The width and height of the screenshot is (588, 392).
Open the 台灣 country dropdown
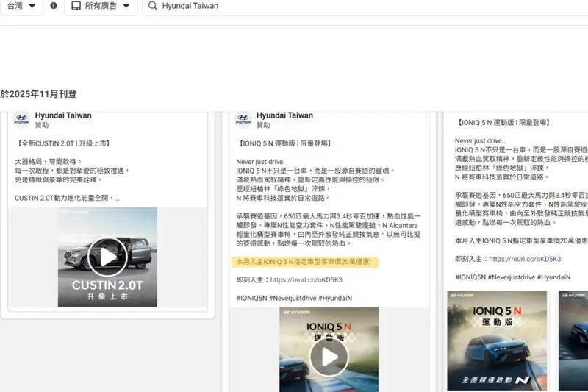pyautogui.click(x=21, y=6)
